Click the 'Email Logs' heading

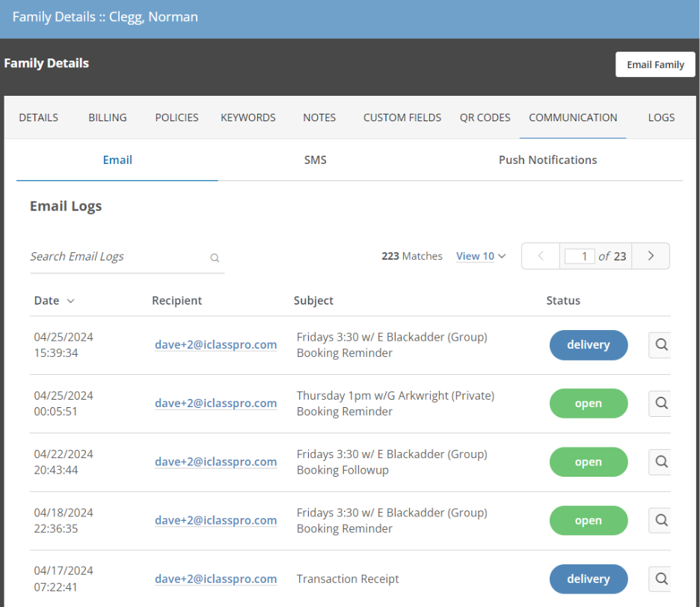coord(66,207)
